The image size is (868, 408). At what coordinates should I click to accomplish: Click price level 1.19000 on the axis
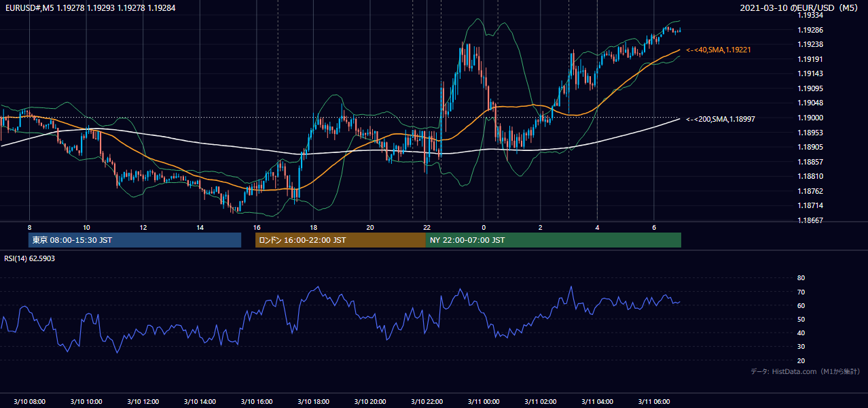810,118
